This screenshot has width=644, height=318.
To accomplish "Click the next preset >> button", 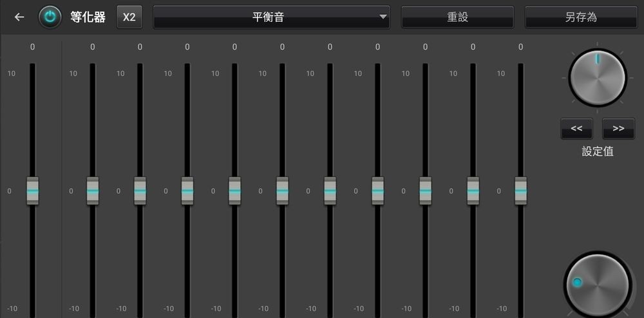I will tap(618, 128).
